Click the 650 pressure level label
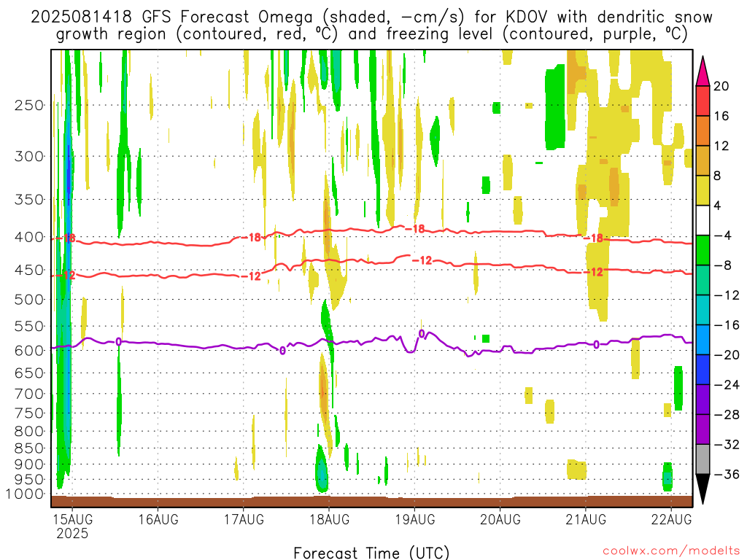The height and width of the screenshot is (560, 747). (29, 373)
